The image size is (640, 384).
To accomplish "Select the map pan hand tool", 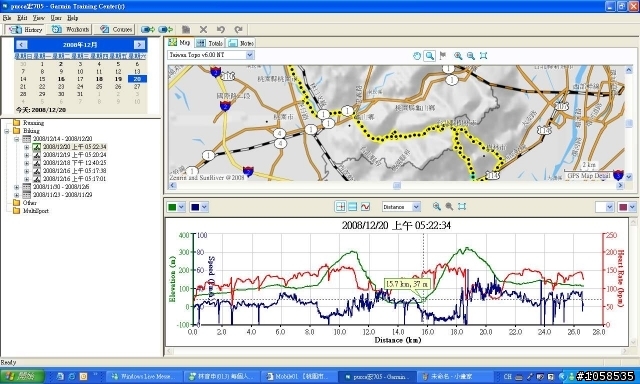I will click(x=417, y=56).
